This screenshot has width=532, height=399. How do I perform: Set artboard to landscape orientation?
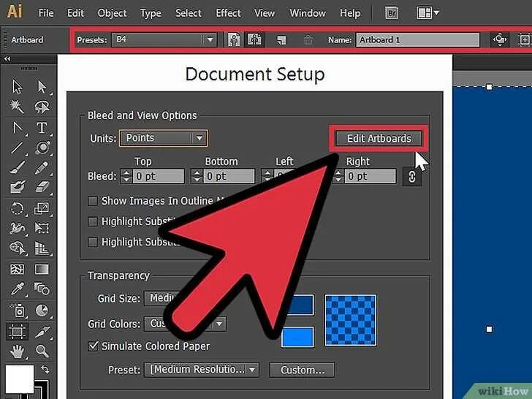click(254, 39)
